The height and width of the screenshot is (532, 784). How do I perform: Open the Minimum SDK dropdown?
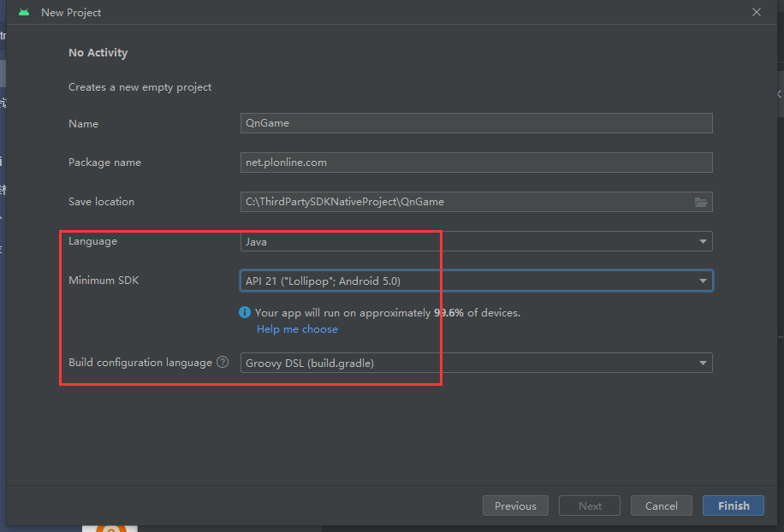click(471, 281)
